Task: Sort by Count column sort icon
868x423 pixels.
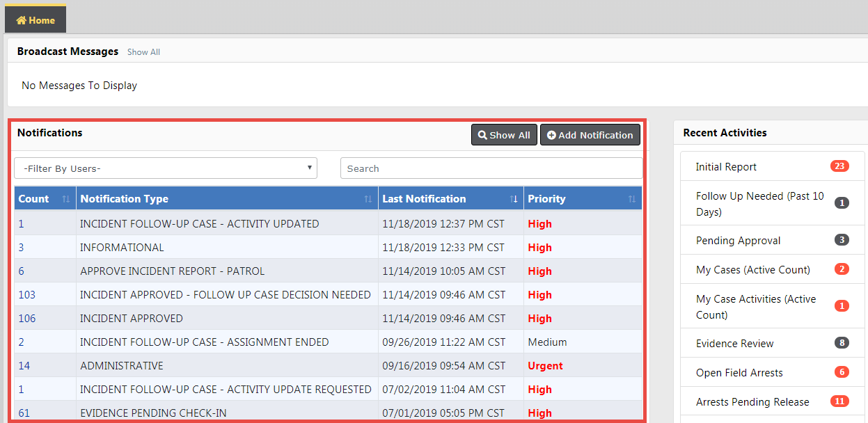Action: click(66, 199)
